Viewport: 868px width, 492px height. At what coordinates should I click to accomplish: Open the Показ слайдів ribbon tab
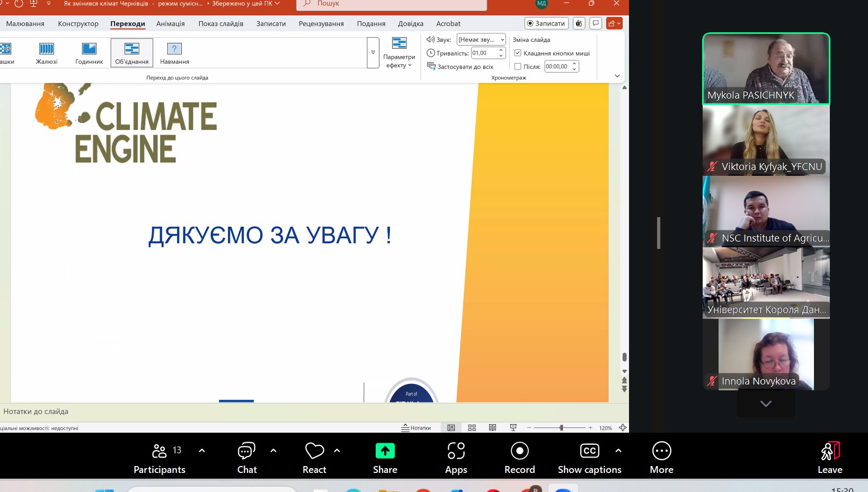221,23
